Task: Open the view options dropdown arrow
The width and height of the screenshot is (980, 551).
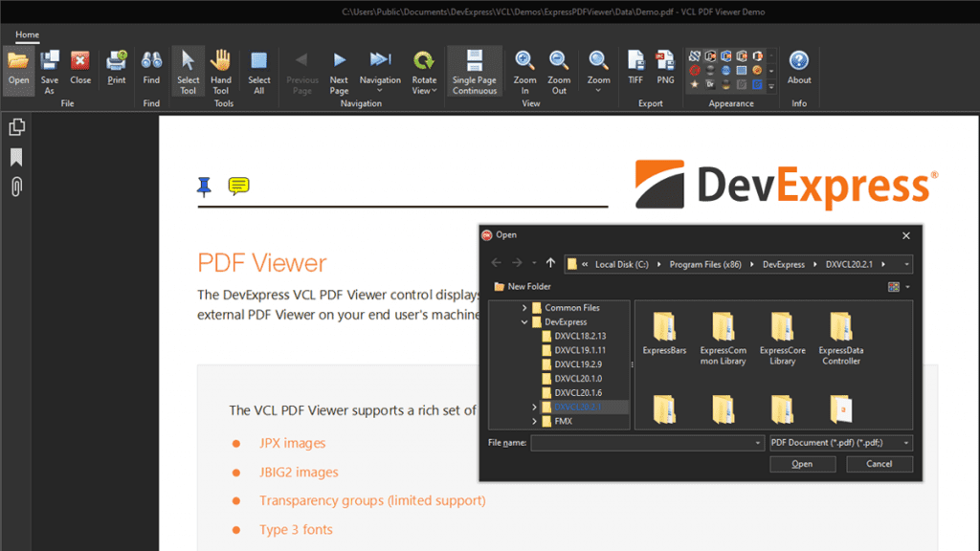Action: click(x=907, y=287)
